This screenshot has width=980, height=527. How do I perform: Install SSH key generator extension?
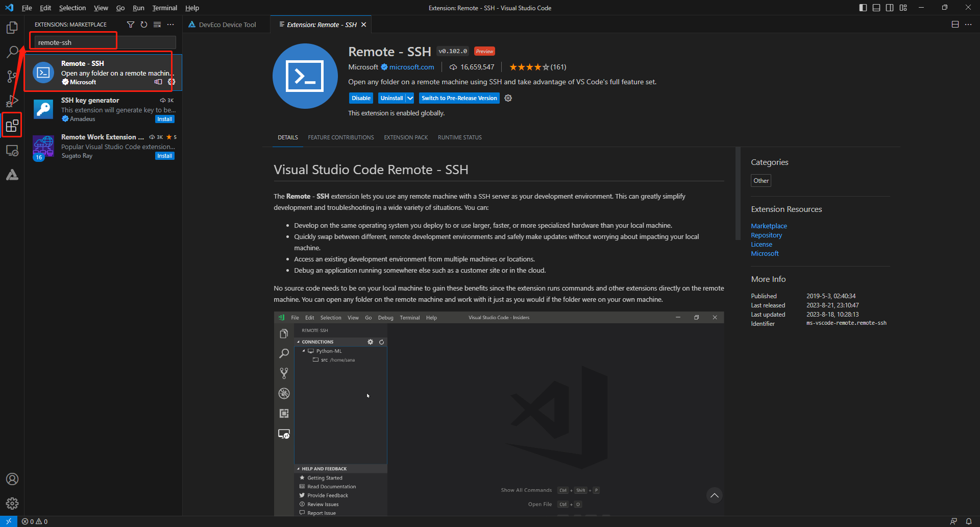(x=165, y=119)
